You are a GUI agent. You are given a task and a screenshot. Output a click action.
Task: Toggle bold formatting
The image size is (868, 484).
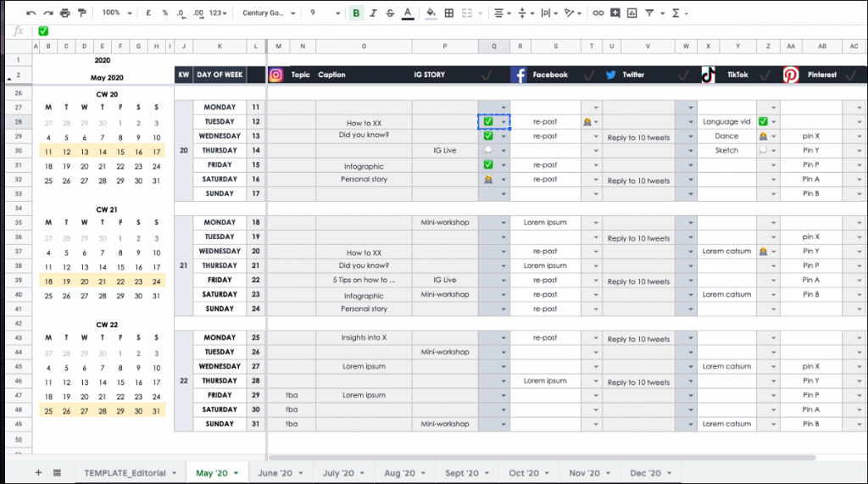tap(356, 14)
